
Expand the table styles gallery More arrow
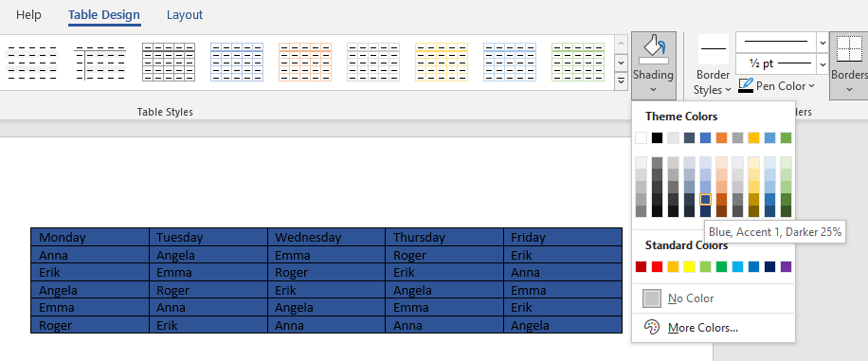(x=621, y=81)
